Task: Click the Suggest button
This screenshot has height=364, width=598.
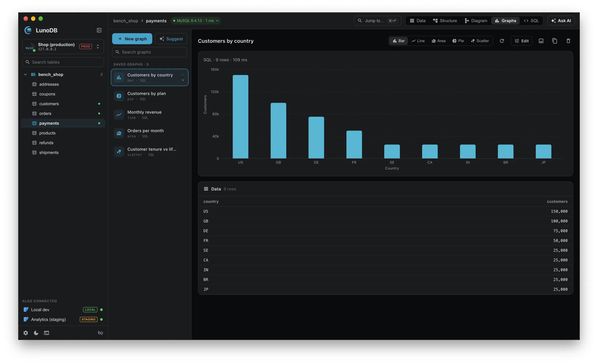Action: pyautogui.click(x=171, y=39)
